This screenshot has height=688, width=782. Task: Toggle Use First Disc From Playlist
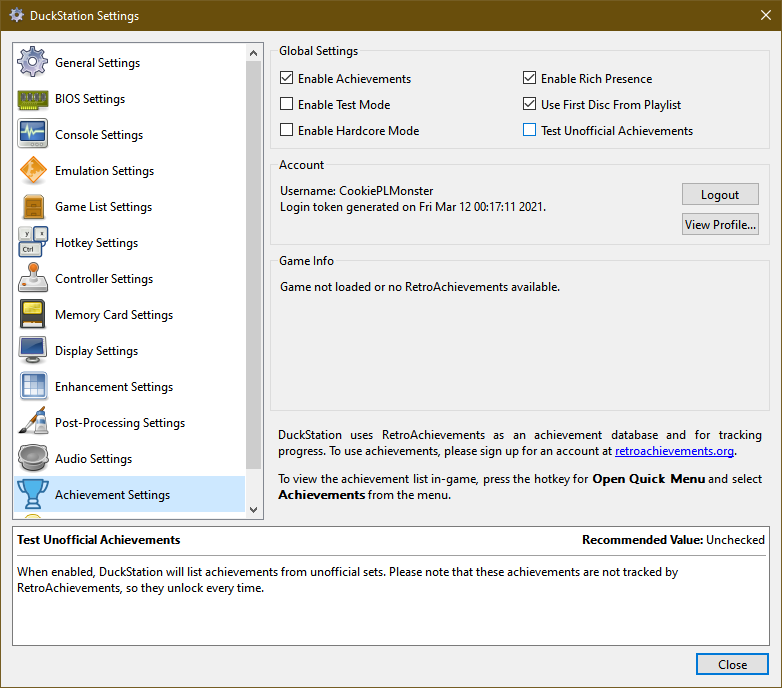[529, 104]
